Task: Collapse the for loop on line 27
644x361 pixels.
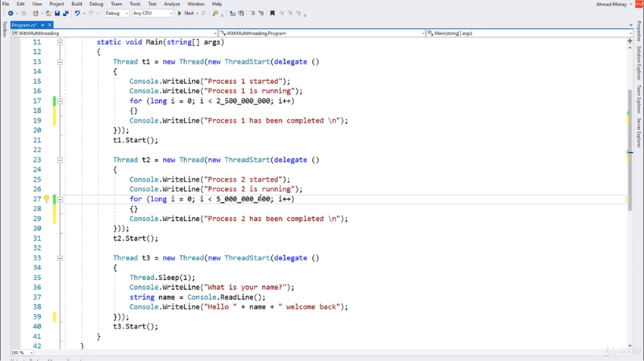Action: (60, 199)
